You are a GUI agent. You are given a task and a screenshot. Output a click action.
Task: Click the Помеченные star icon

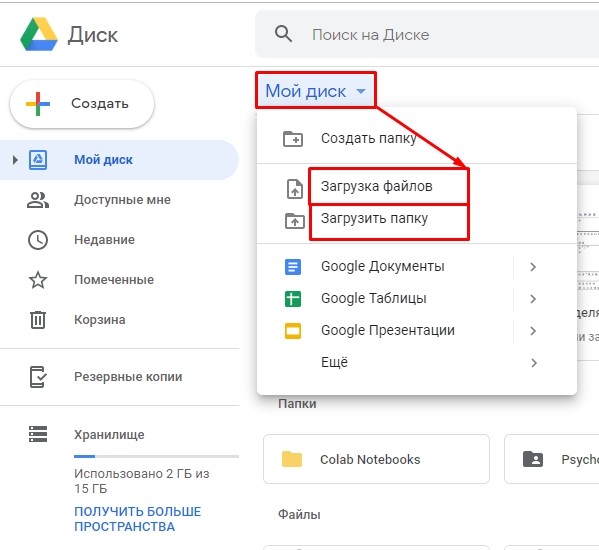pyautogui.click(x=38, y=280)
